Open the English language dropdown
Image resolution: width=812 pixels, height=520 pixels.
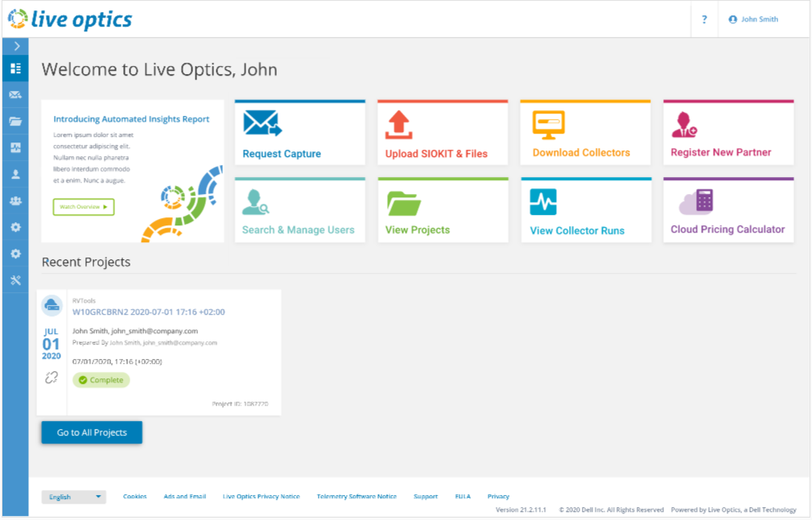coord(74,497)
